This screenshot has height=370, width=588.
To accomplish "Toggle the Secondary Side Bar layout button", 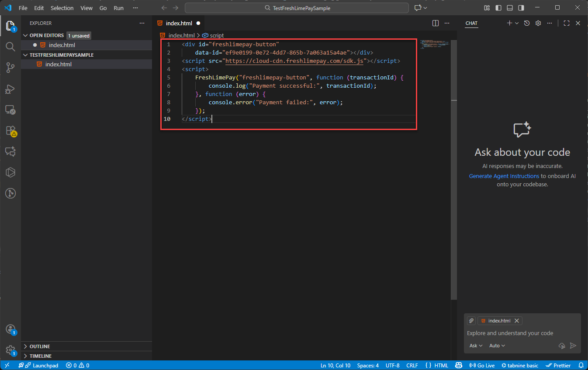I will click(521, 8).
